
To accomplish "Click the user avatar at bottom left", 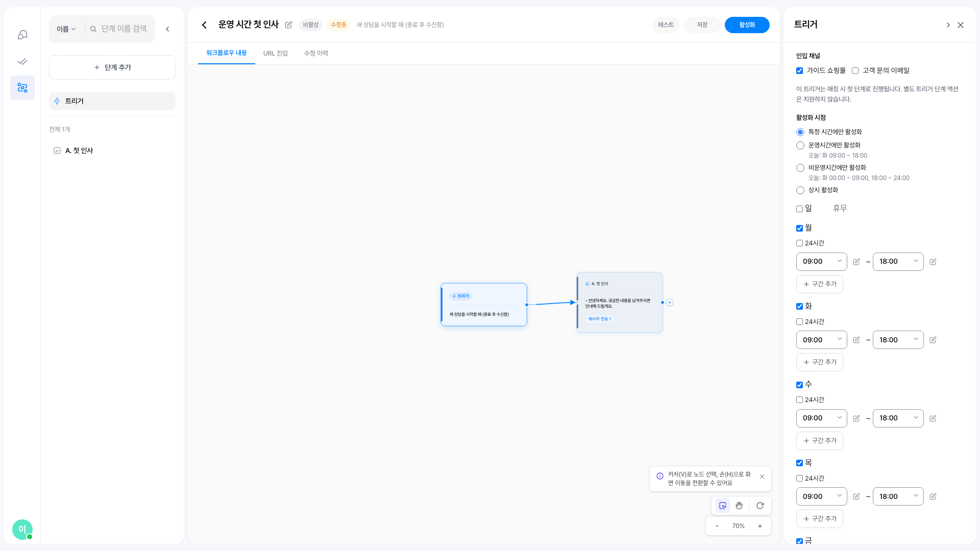I will 22,530.
